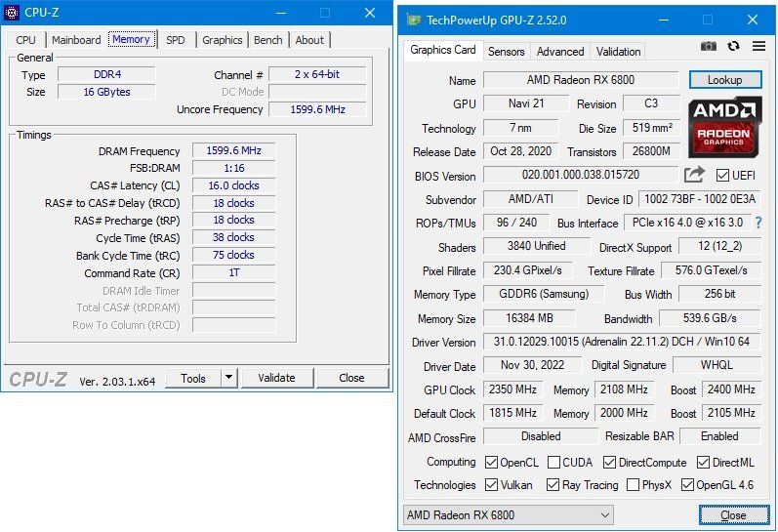Open the Advanced tab in GPU-Z

(x=560, y=52)
